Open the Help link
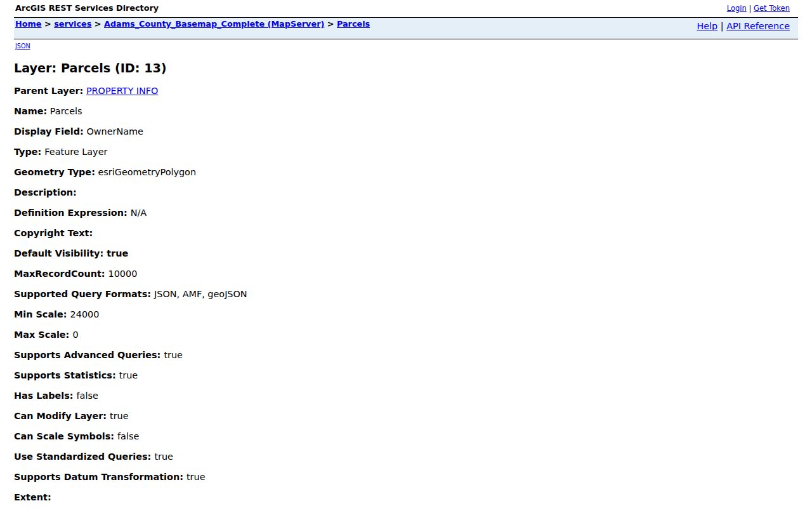This screenshot has height=508, width=812. (x=707, y=26)
